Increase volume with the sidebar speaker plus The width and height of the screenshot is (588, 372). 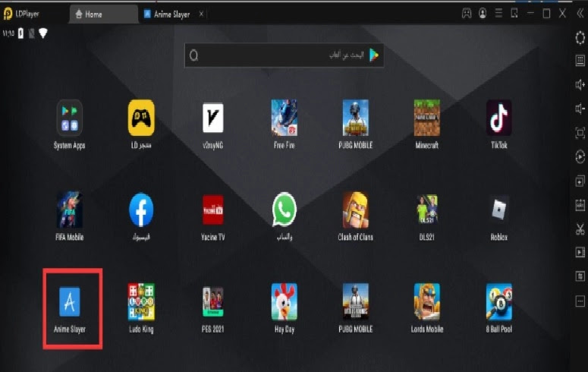(x=580, y=85)
